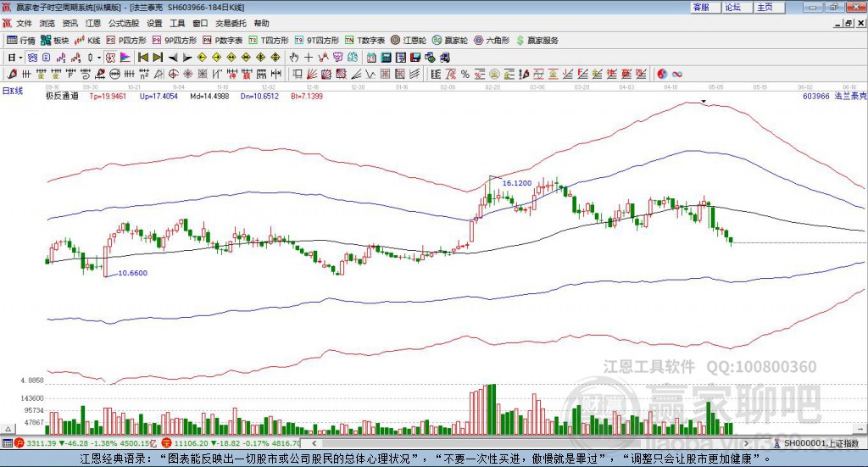This screenshot has width=868, height=467.
Task: Select the red fan lines drawing tool
Action: tap(312, 74)
